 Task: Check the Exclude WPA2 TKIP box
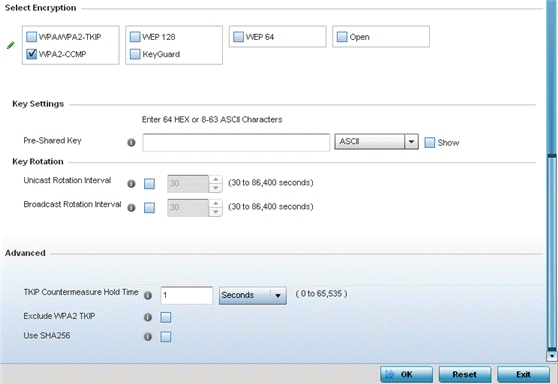click(x=166, y=317)
